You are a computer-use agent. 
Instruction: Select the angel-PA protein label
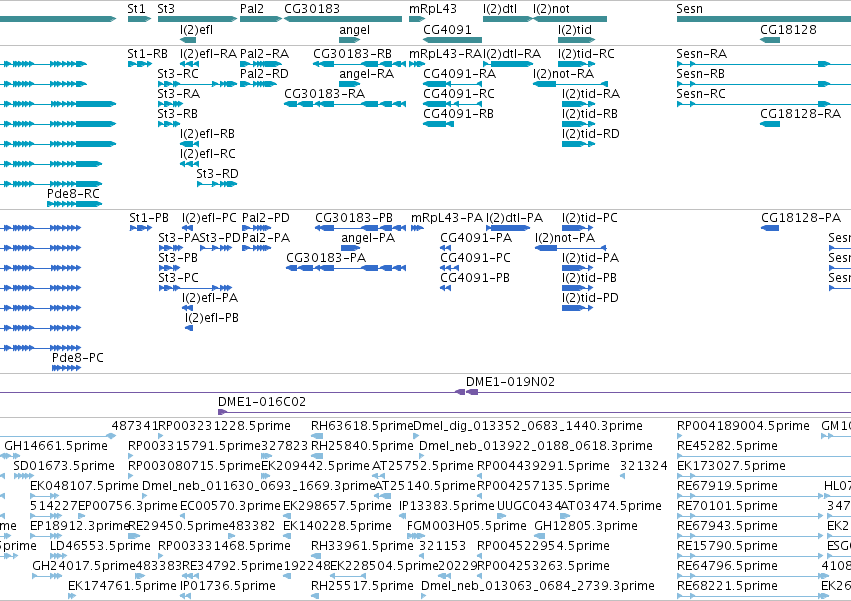click(x=368, y=238)
